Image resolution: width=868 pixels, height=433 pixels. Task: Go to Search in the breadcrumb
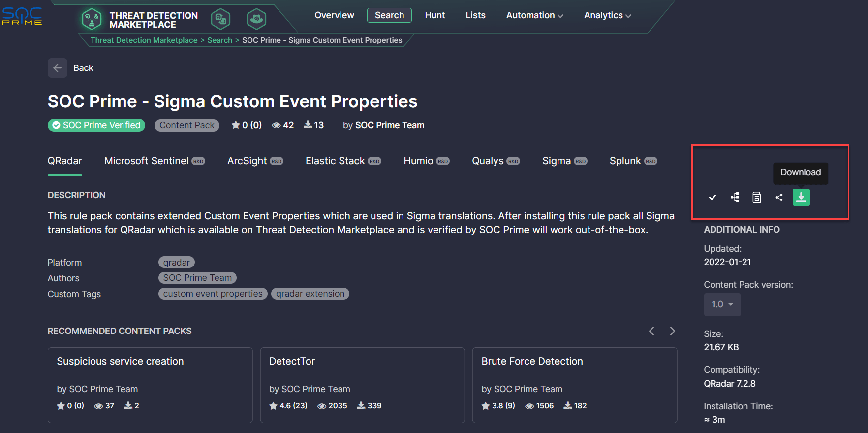219,40
